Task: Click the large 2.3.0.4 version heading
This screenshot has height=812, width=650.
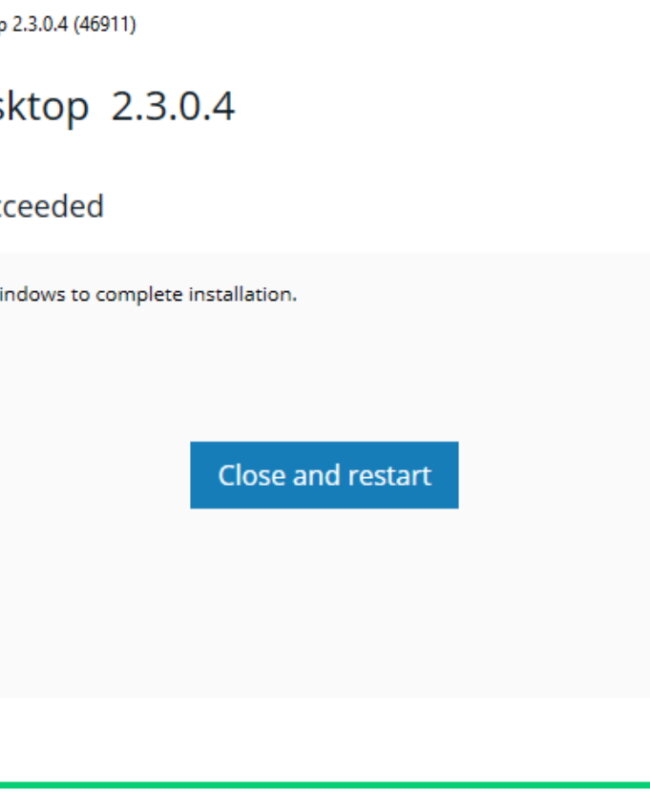Action: [x=173, y=106]
